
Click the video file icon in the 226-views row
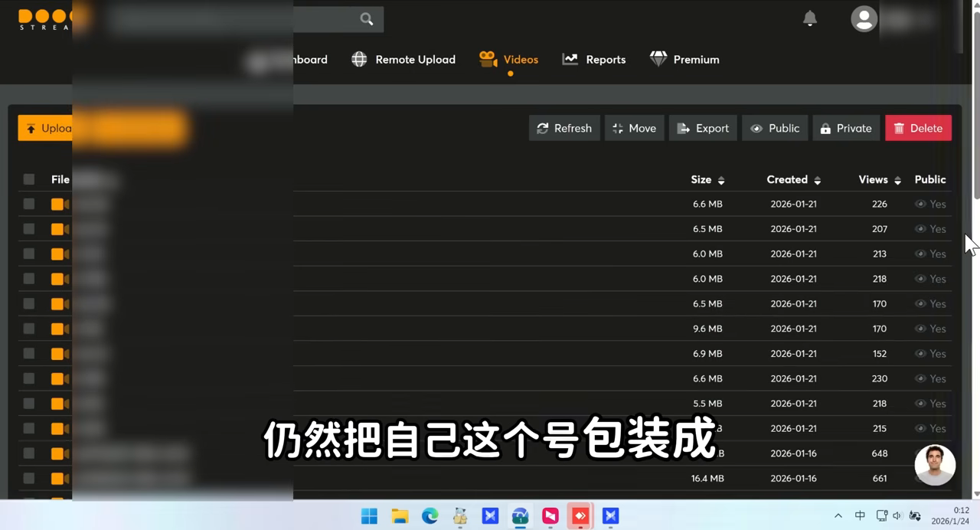coord(60,204)
